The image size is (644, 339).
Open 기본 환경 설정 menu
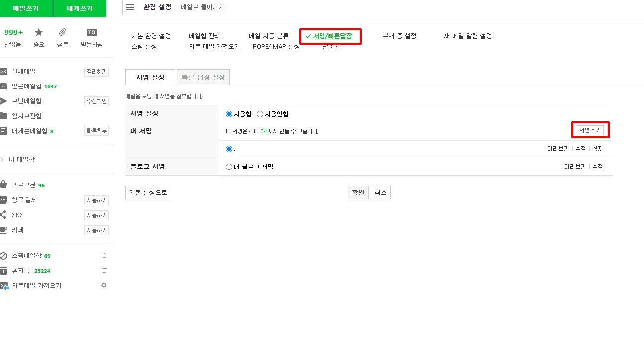tap(151, 36)
